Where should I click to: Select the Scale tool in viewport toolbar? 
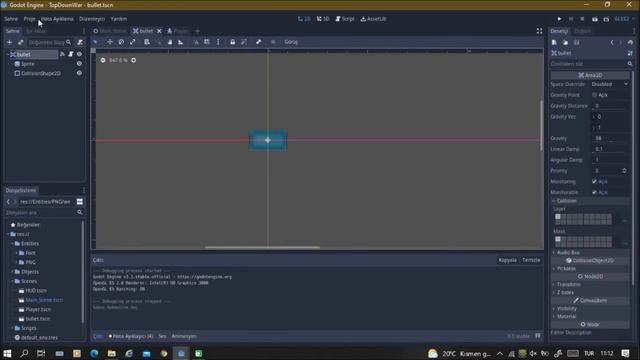coord(133,42)
